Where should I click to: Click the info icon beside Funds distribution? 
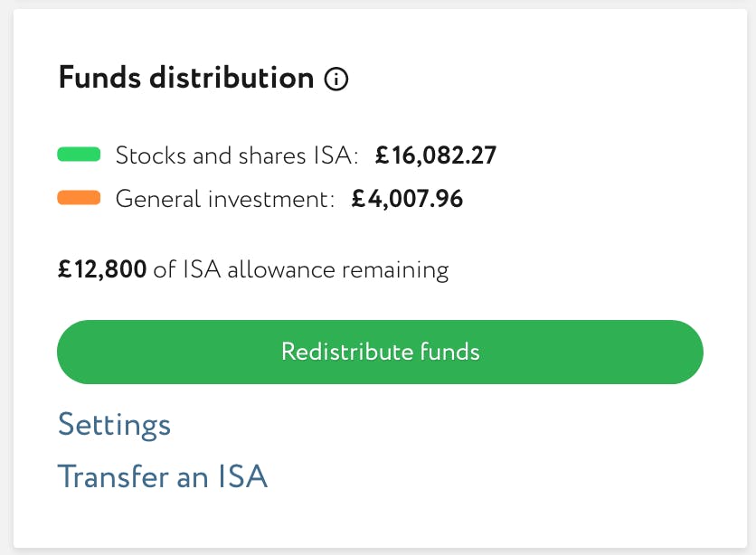[x=336, y=80]
